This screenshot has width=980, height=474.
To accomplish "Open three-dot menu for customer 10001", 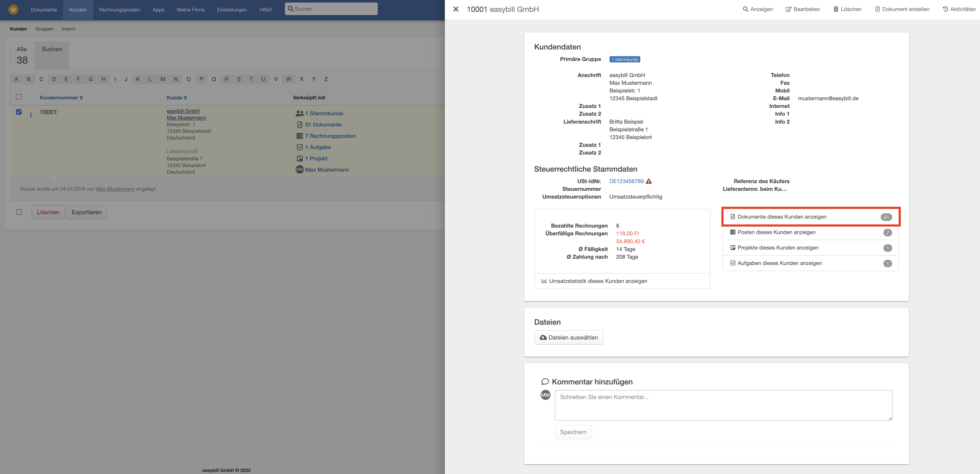I will [x=31, y=115].
